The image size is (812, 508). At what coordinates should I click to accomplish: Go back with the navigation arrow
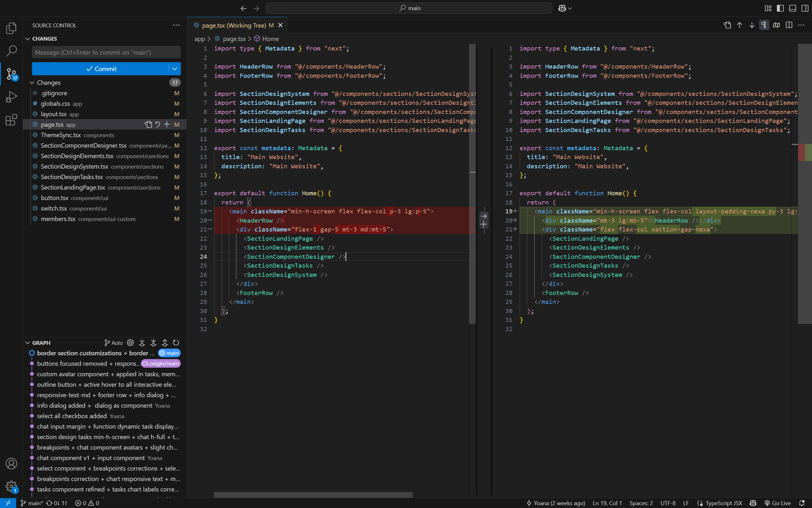[x=244, y=8]
